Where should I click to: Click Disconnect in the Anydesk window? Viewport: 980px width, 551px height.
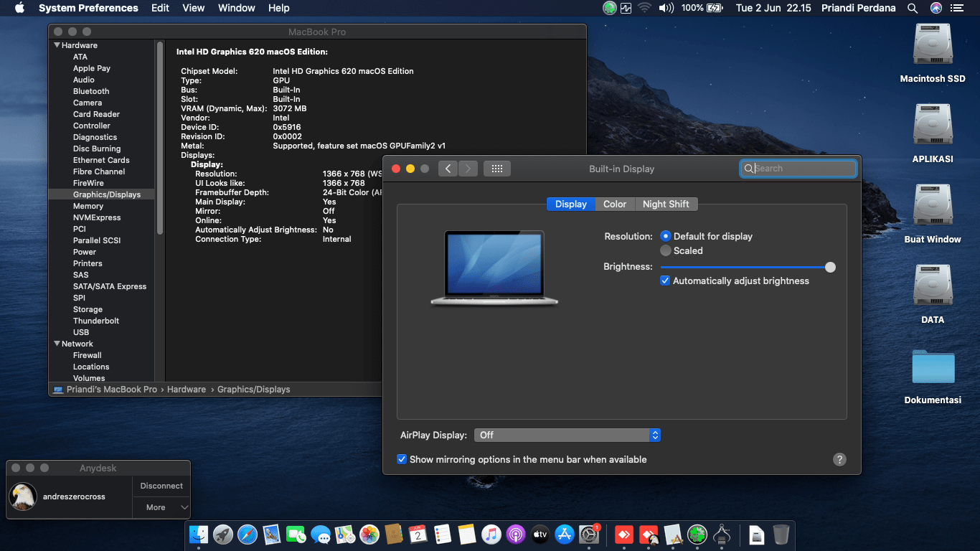point(161,486)
